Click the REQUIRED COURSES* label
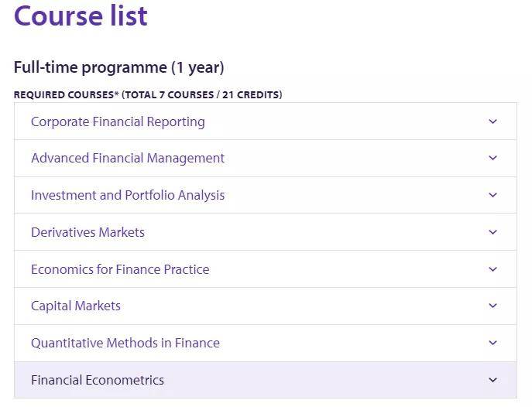Image resolution: width=532 pixels, height=407 pixels. coord(66,95)
